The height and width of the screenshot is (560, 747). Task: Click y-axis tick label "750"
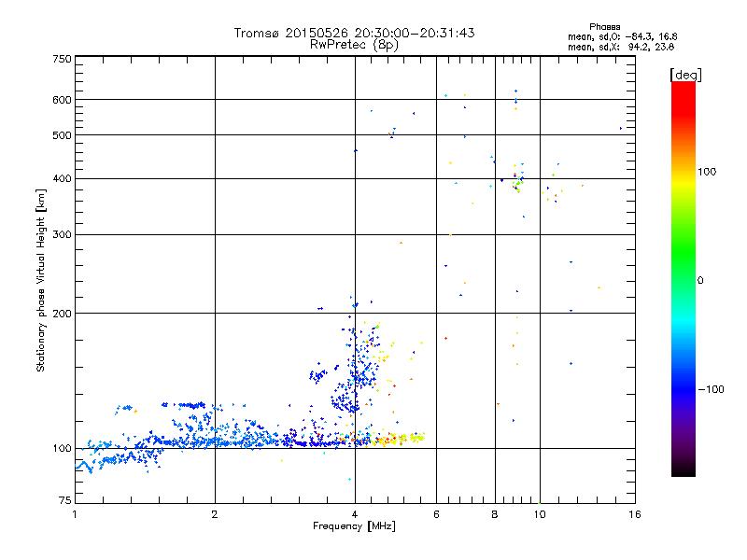click(x=62, y=59)
